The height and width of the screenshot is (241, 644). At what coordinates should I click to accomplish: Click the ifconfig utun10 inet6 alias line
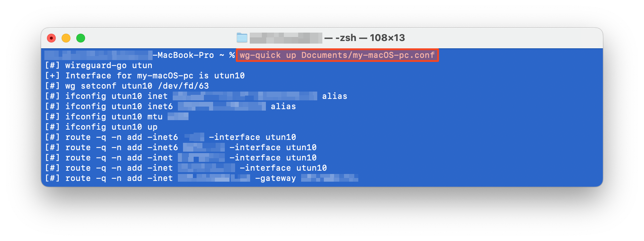coord(170,107)
